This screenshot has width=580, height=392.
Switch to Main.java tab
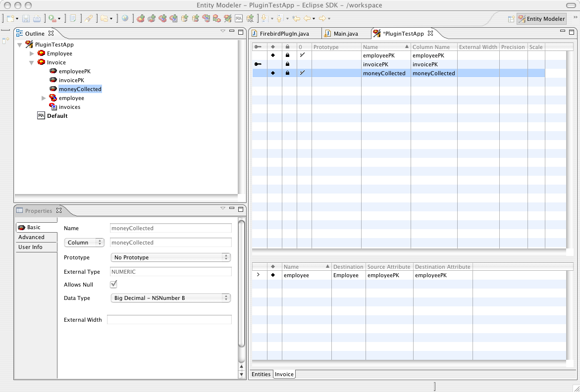coord(346,34)
